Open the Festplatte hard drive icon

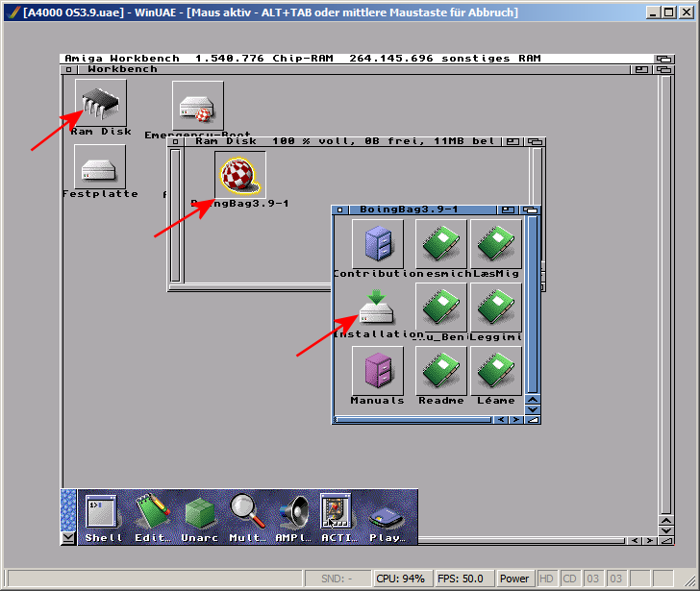(x=100, y=167)
